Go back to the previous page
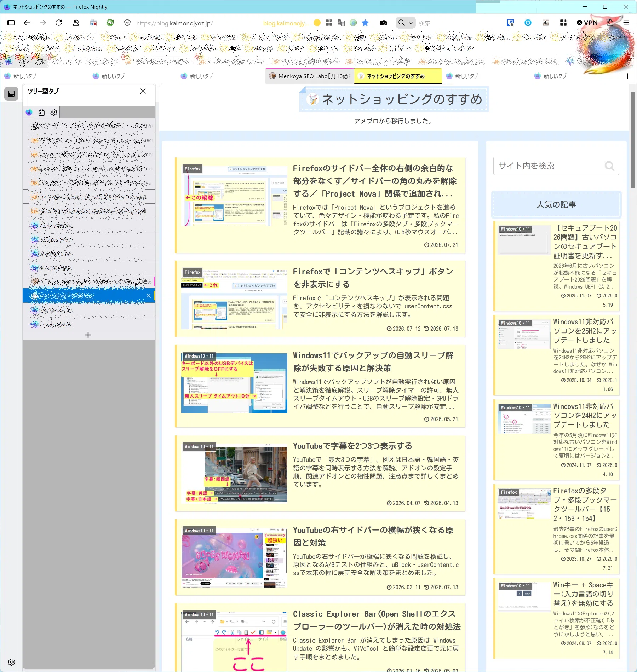Image resolution: width=637 pixels, height=672 pixels. coord(27,23)
